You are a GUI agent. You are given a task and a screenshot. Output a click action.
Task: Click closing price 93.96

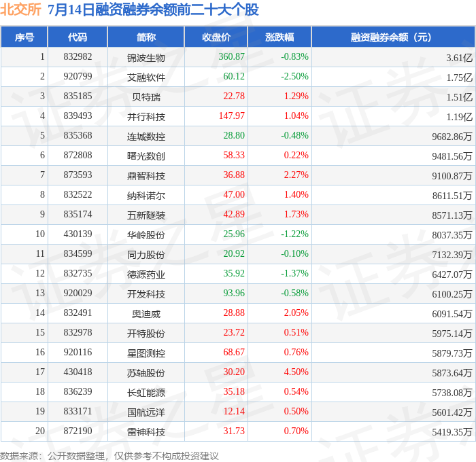(234, 294)
